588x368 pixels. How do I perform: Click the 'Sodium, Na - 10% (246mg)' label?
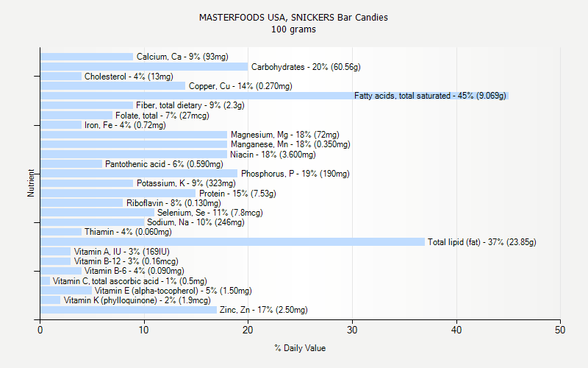point(196,222)
